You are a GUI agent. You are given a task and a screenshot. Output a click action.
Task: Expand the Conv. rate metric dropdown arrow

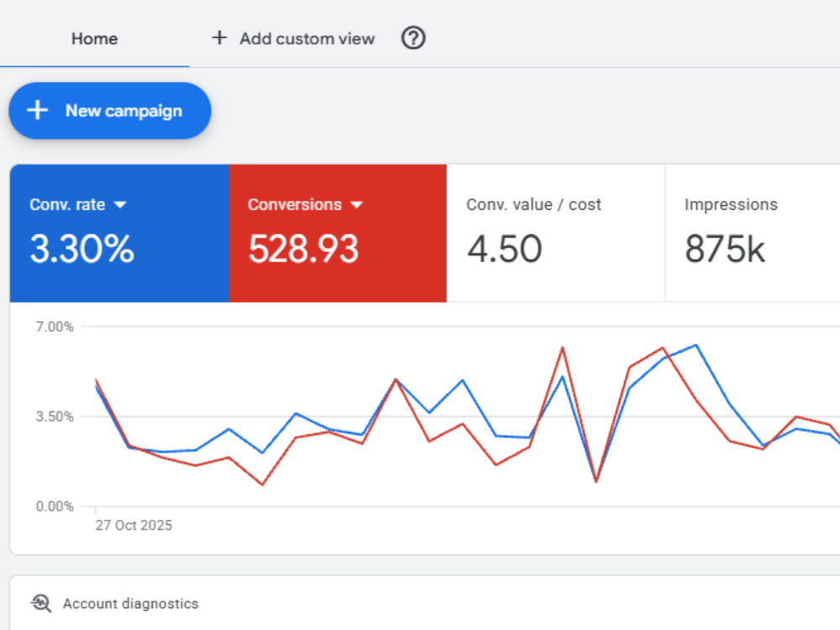point(120,205)
